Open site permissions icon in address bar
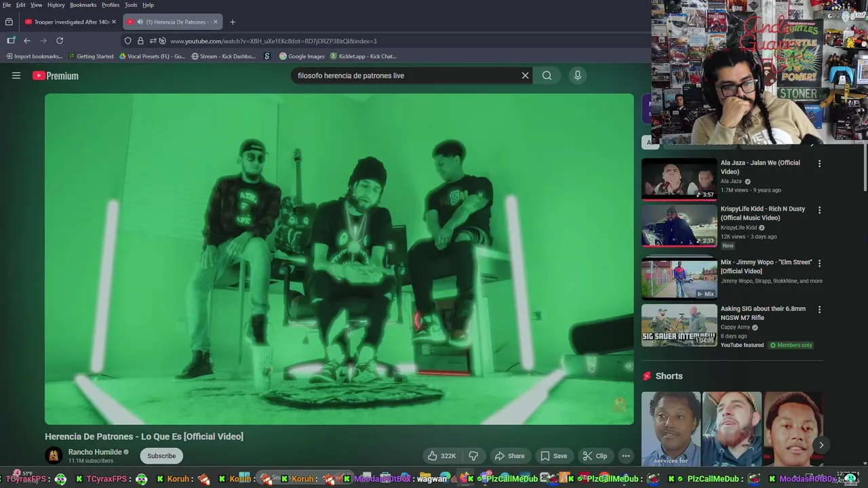 pos(153,41)
